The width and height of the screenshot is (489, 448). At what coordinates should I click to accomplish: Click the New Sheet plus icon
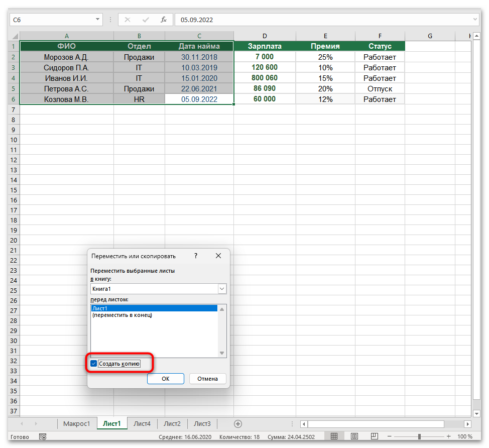pyautogui.click(x=237, y=423)
